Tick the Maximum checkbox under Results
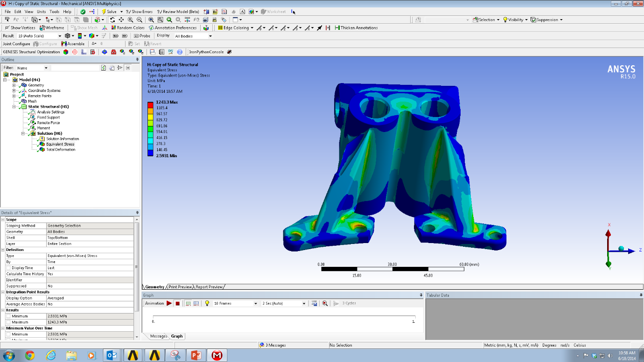 coord(8,322)
